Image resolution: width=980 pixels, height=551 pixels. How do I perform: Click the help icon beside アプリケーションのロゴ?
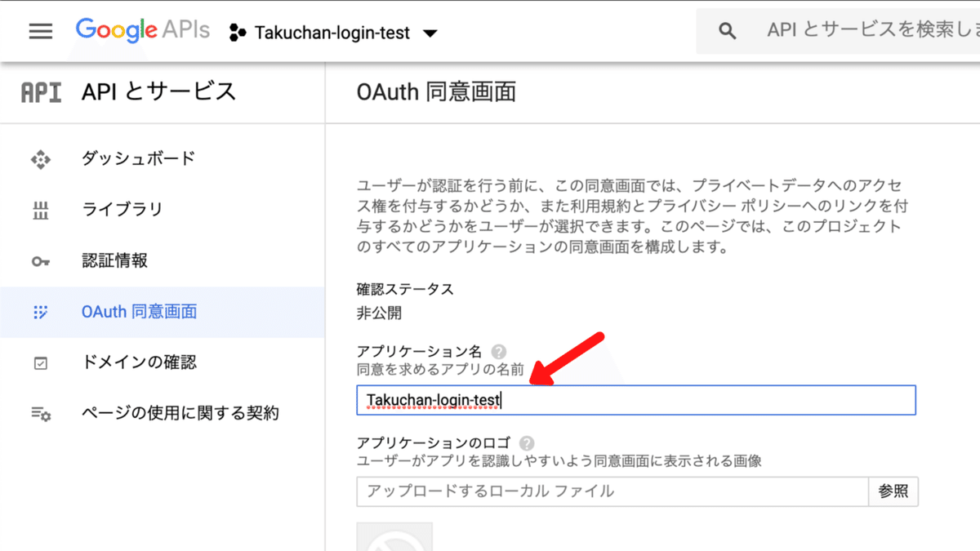[x=527, y=443]
